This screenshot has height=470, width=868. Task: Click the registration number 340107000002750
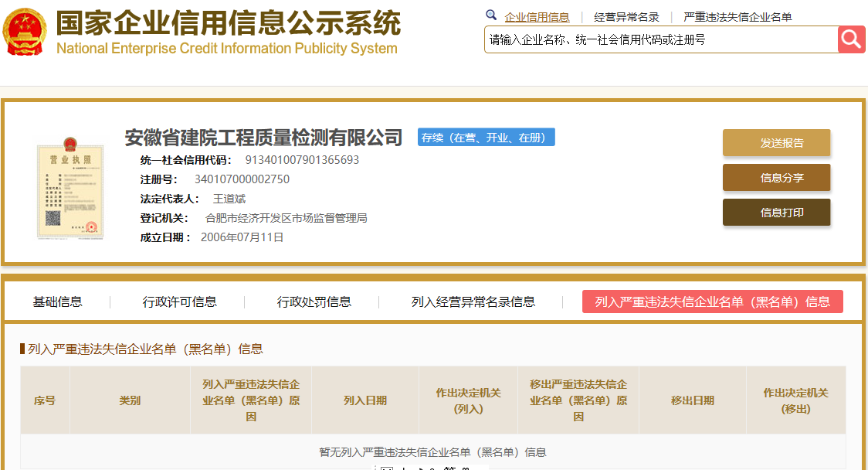(x=242, y=179)
